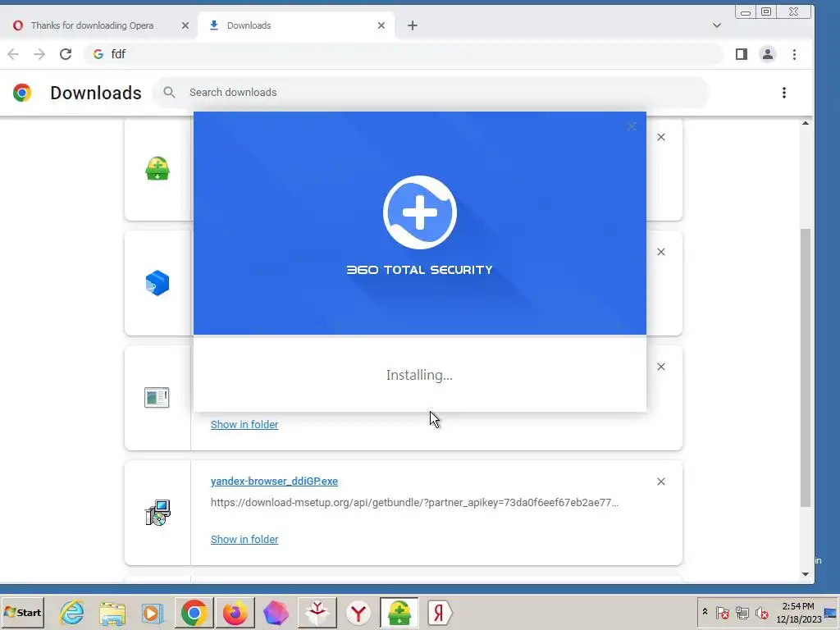
Task: Click the 360 Total Security logo
Action: pos(420,212)
